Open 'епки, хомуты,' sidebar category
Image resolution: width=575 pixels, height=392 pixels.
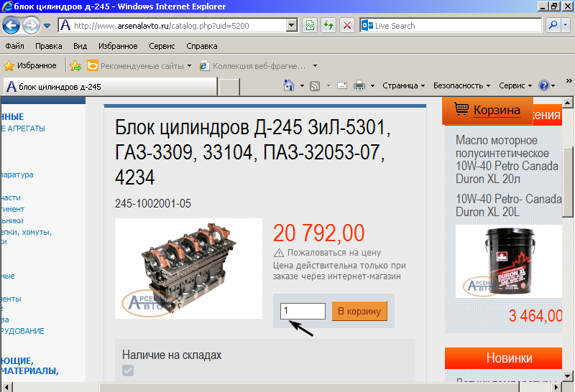(26, 233)
